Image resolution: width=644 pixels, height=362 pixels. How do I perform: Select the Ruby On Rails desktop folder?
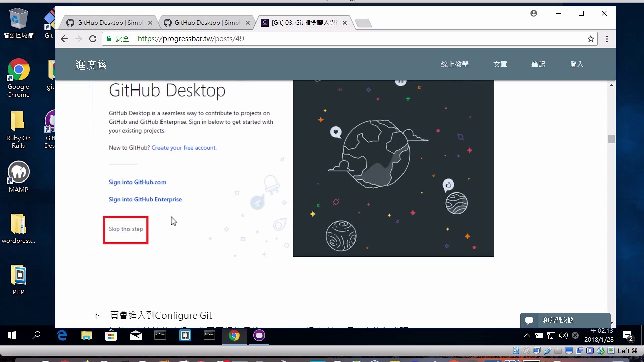pos(19,130)
